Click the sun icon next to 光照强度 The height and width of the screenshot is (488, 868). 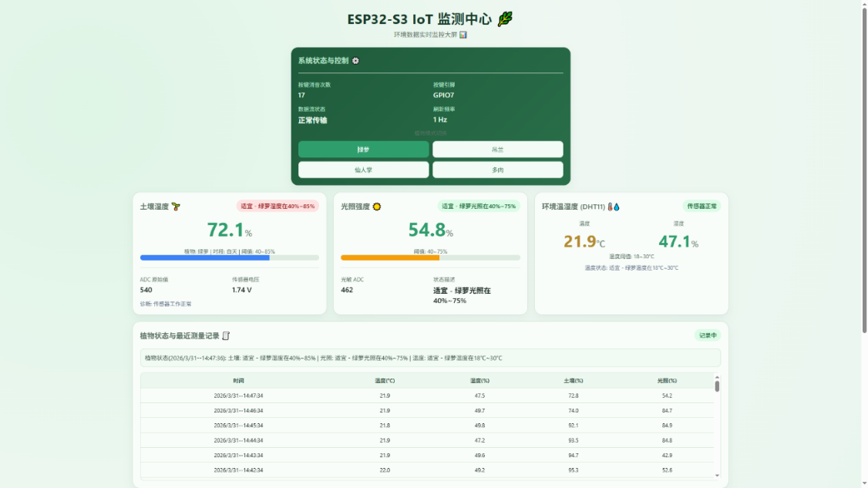tap(377, 207)
